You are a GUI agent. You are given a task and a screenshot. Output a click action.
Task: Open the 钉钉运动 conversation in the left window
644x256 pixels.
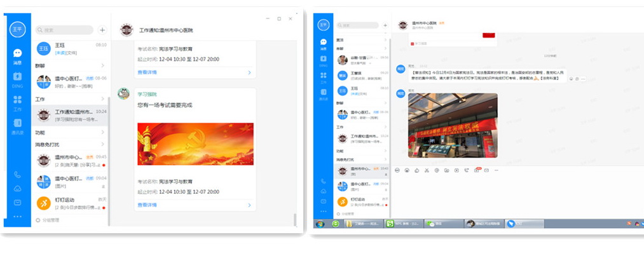[x=69, y=203]
